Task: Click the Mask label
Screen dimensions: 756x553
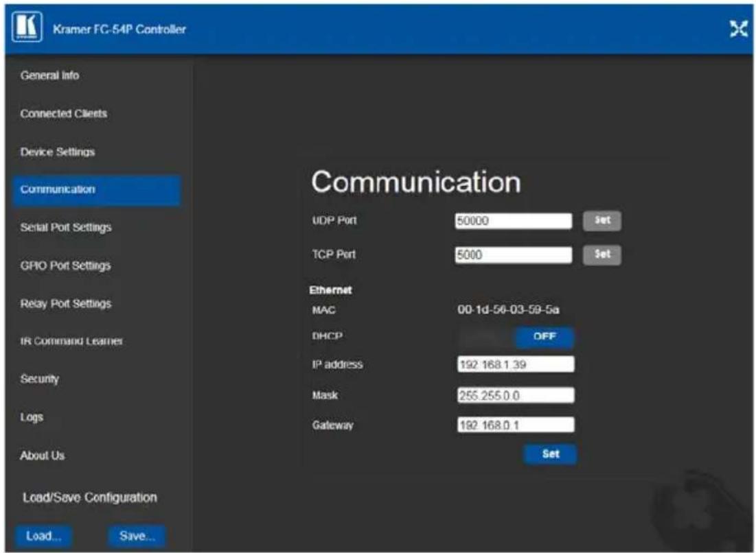Action: [325, 395]
